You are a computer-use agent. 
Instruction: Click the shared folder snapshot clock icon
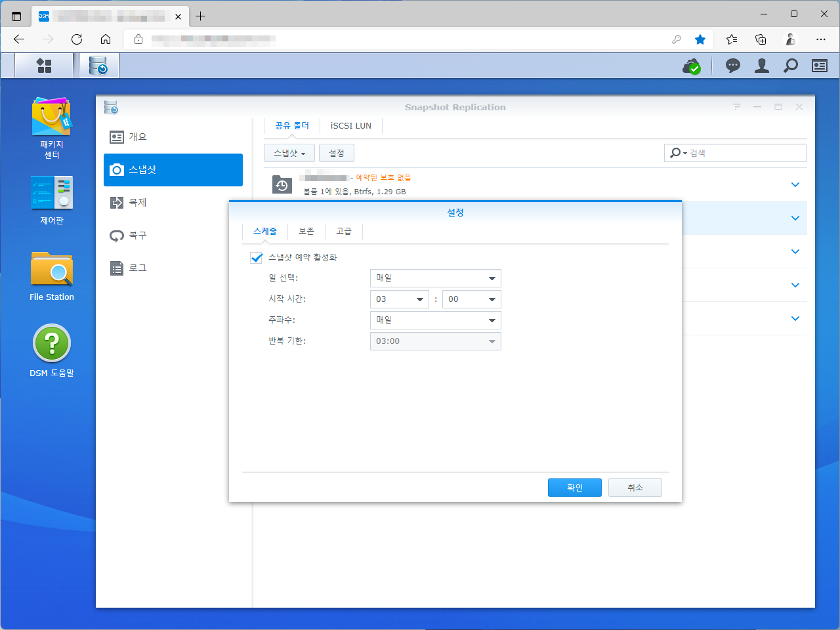tap(282, 185)
